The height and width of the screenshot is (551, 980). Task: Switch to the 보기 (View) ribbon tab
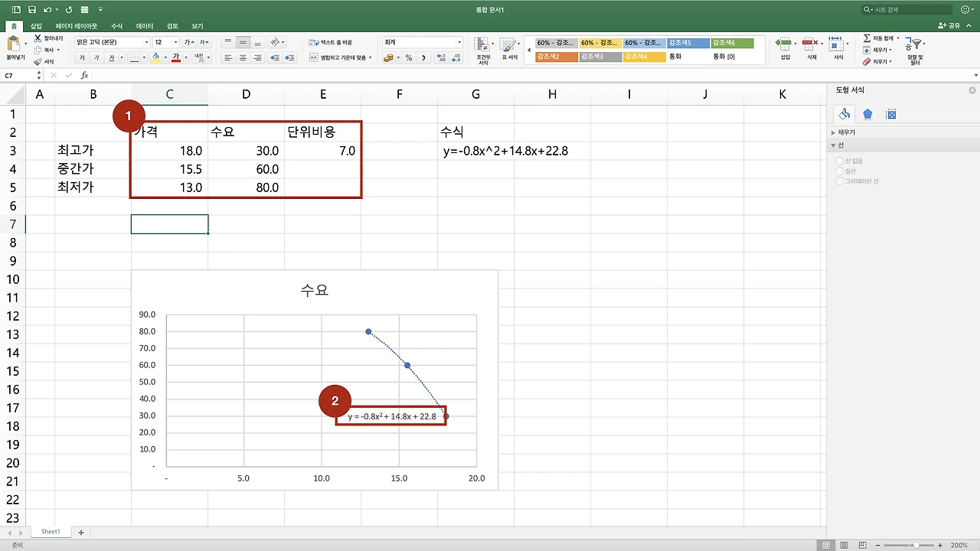point(198,26)
